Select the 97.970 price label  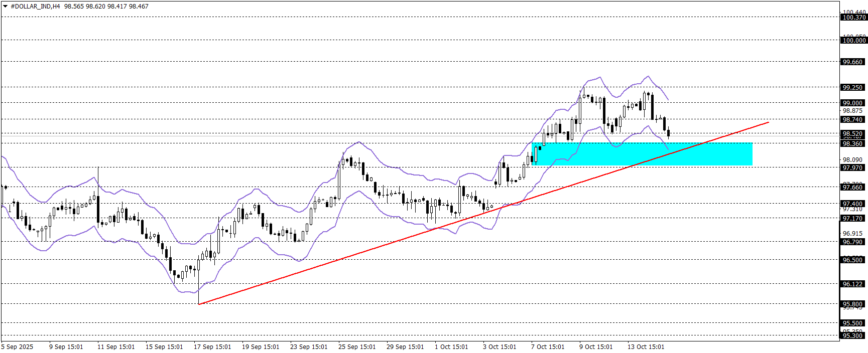click(852, 168)
